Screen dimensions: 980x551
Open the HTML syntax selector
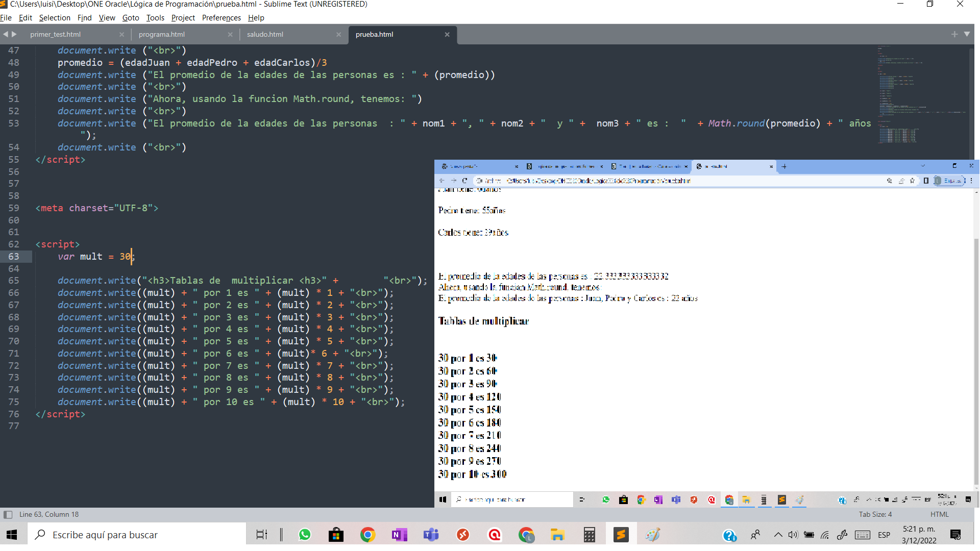point(939,515)
